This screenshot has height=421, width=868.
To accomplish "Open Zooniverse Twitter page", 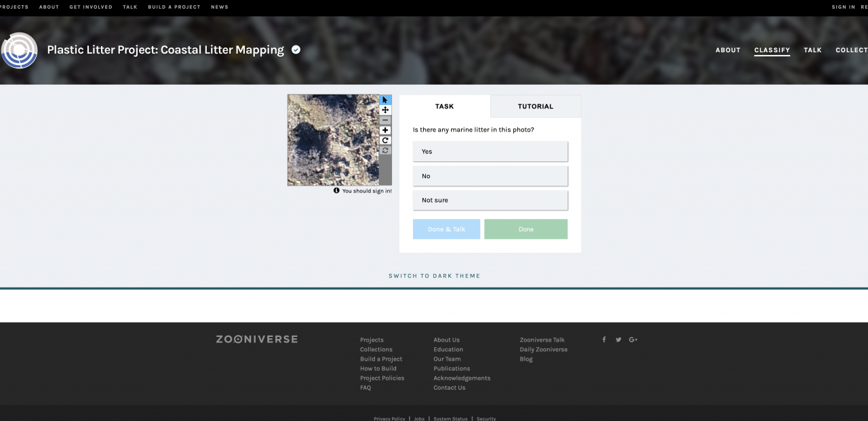I will [618, 340].
